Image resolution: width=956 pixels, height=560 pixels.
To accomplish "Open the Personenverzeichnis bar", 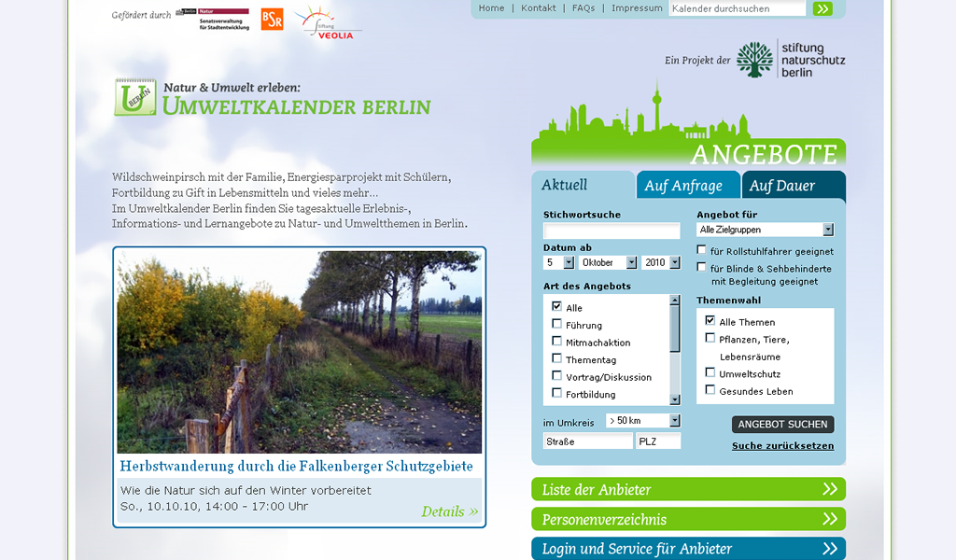I will click(x=688, y=519).
